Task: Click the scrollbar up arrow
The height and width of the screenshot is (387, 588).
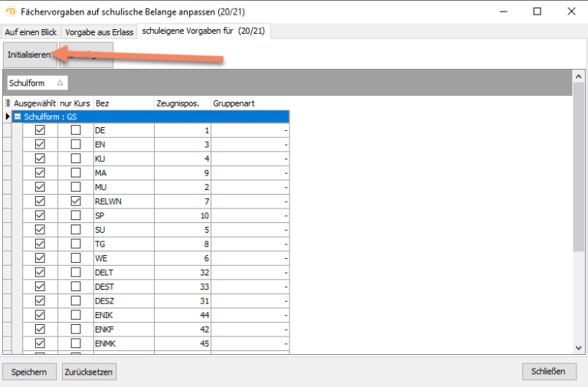Action: (x=579, y=77)
